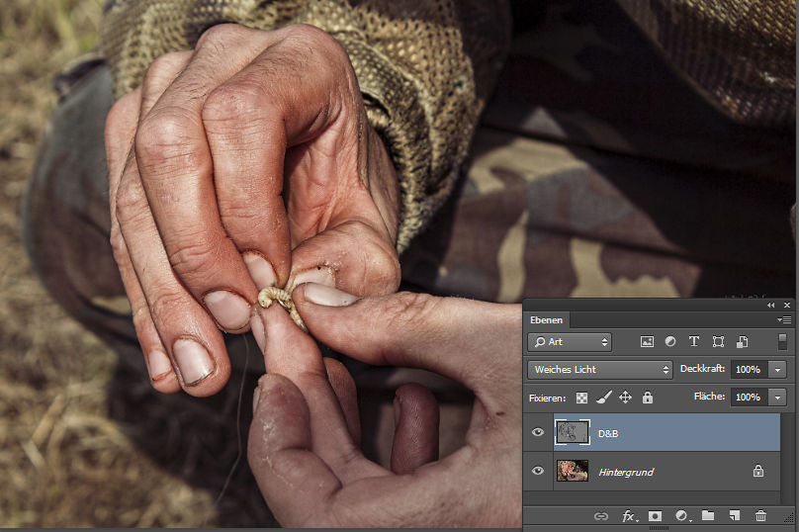Switch to the Ebenen tab

[546, 320]
